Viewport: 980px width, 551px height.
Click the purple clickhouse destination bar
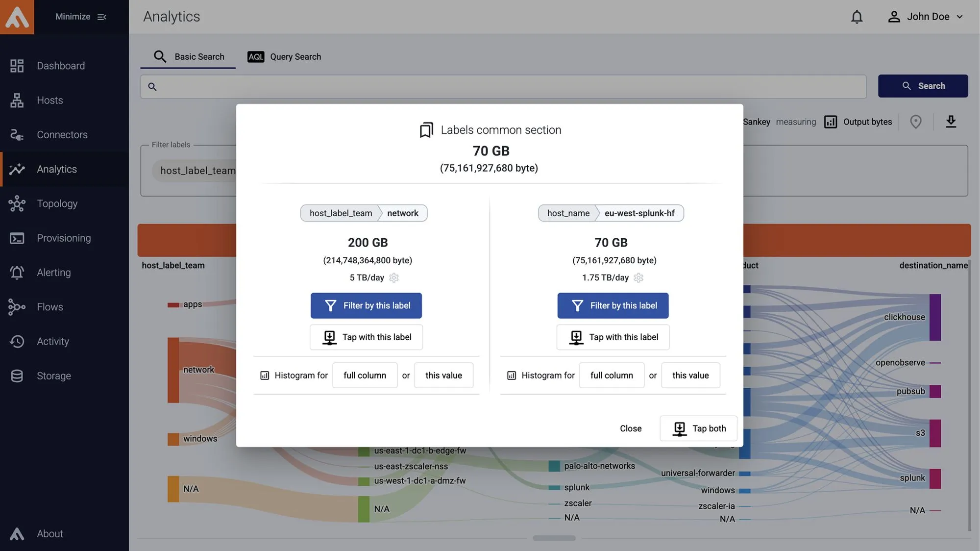point(935,317)
